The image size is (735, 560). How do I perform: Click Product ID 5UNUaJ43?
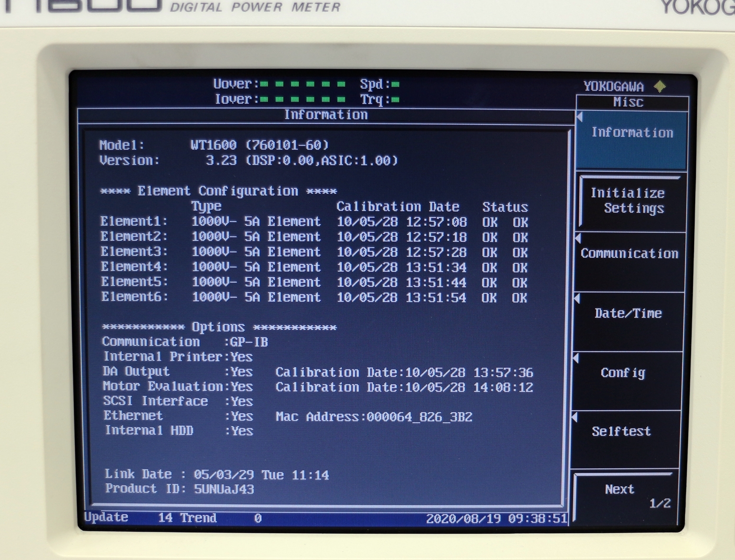[x=179, y=489]
